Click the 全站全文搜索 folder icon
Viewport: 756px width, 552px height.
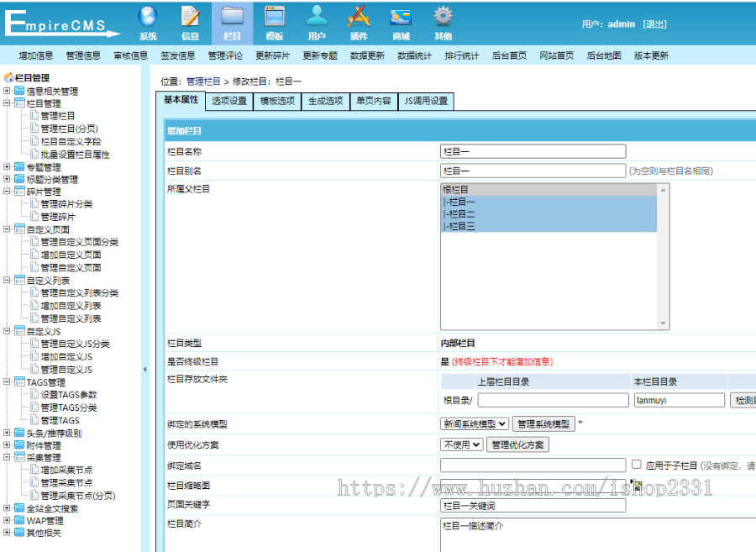click(x=19, y=508)
